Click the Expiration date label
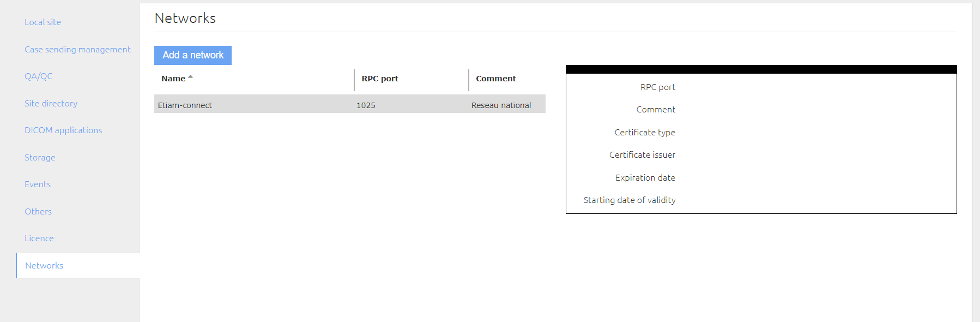 pos(645,178)
